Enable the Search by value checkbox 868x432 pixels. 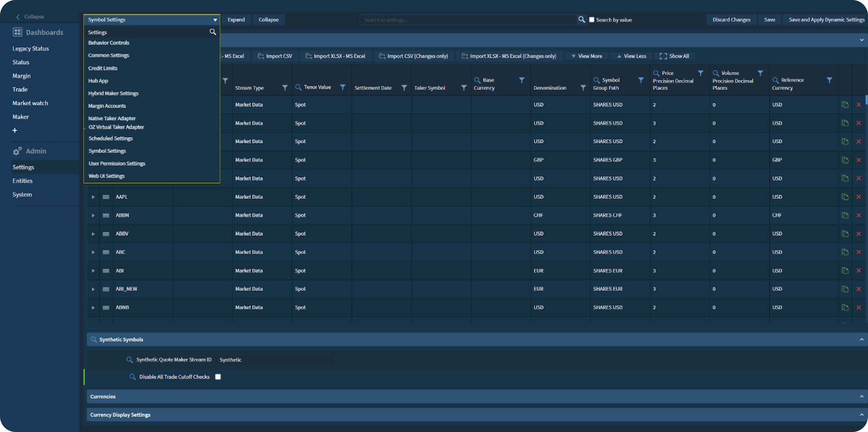tap(592, 20)
